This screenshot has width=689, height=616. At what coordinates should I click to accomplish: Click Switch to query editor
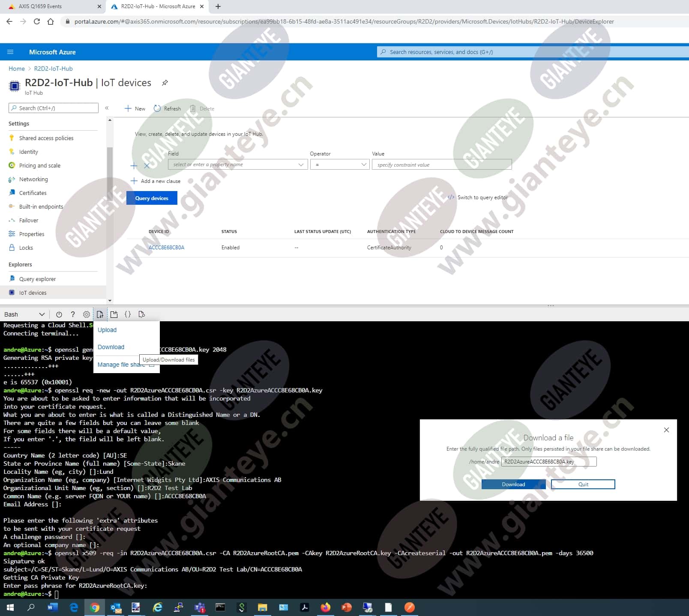(478, 197)
